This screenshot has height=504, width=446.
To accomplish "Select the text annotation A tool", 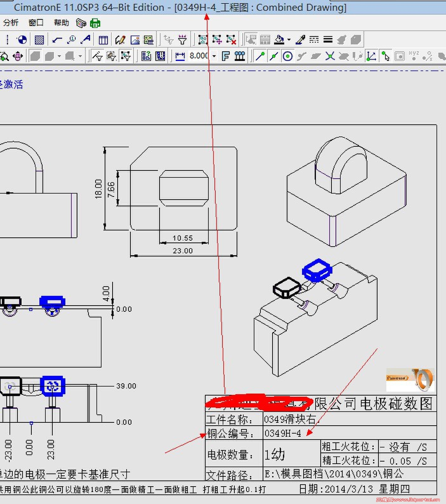I will pyautogui.click(x=86, y=40).
